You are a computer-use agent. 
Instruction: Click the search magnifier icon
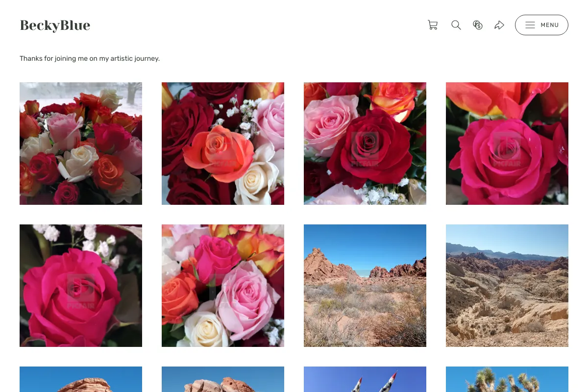click(x=456, y=25)
